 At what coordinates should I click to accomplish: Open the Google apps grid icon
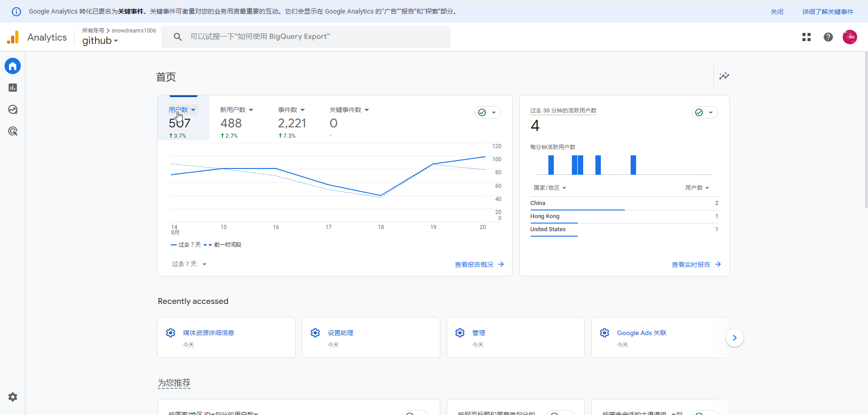coord(807,37)
